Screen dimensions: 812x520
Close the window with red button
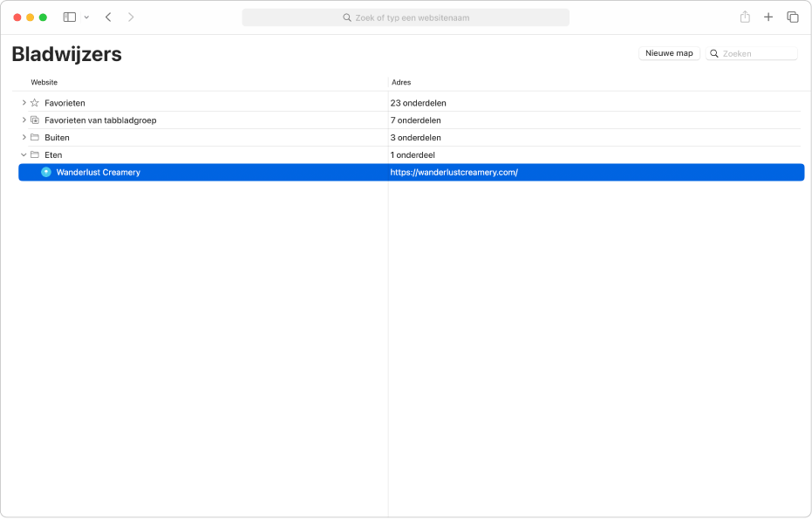[17, 17]
